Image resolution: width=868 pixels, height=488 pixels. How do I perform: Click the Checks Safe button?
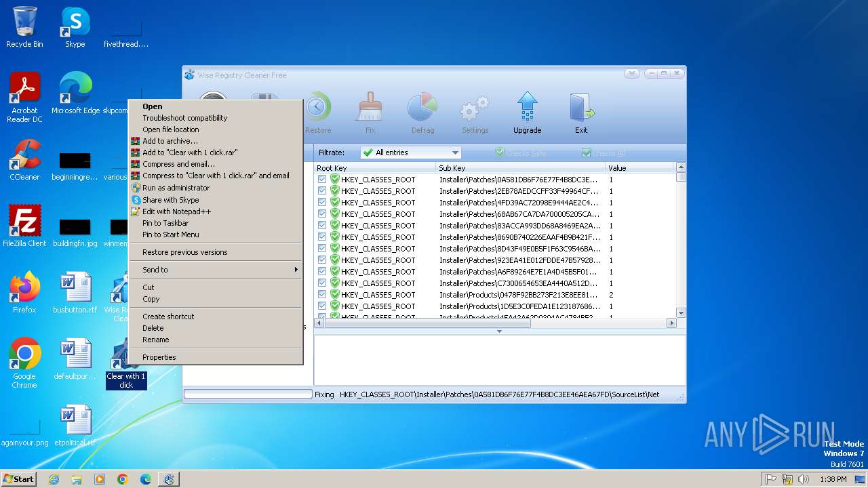(x=521, y=153)
